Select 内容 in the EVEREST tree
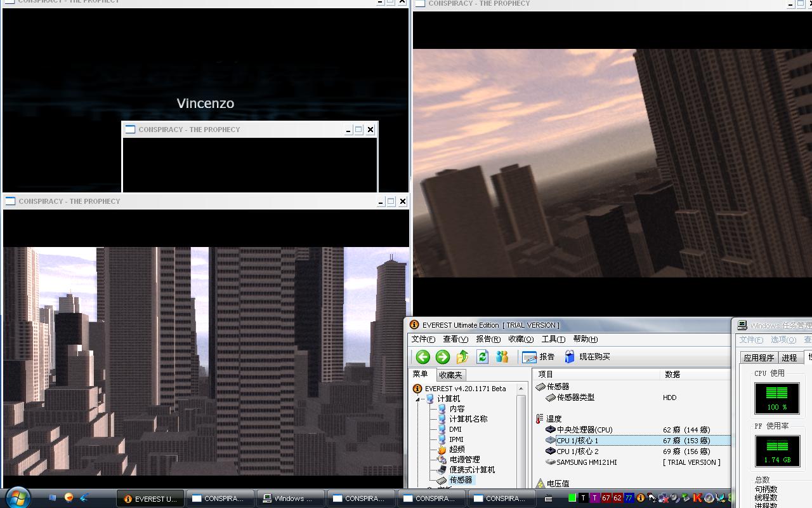Image resolution: width=812 pixels, height=508 pixels. tap(457, 409)
